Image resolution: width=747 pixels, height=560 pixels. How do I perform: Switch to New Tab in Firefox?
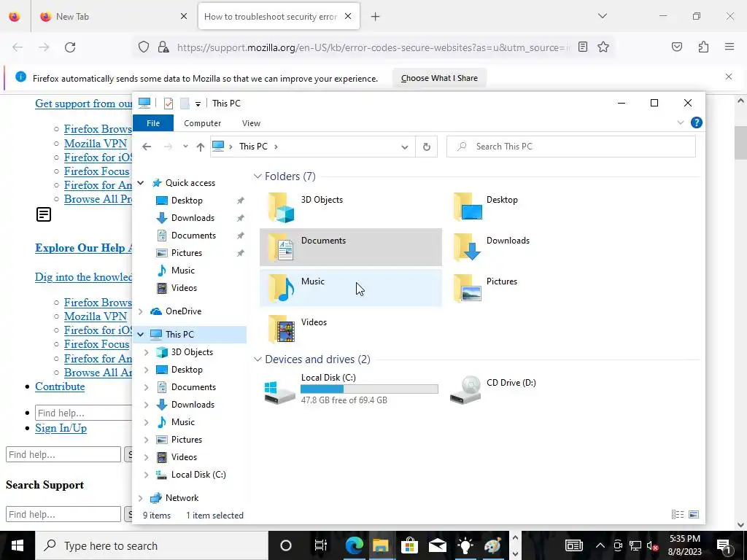114,16
